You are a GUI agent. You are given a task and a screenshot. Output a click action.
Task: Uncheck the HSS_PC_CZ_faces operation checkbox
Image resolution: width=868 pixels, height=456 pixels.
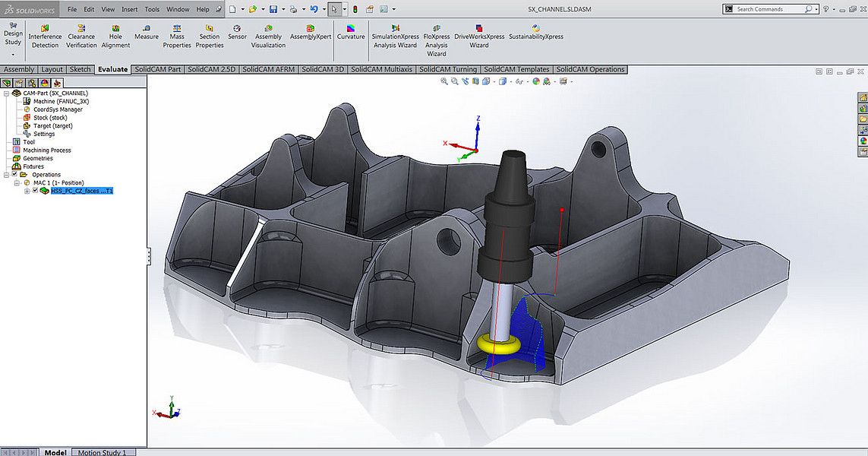[35, 191]
